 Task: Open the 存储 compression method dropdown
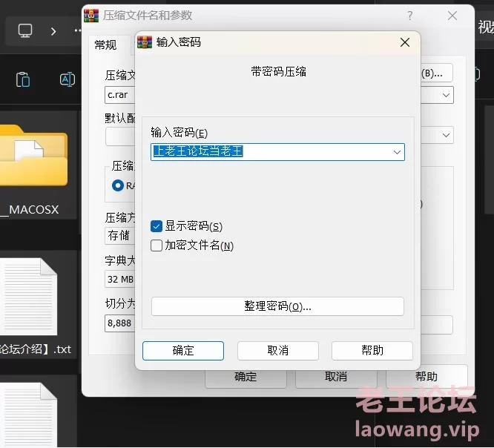point(120,235)
